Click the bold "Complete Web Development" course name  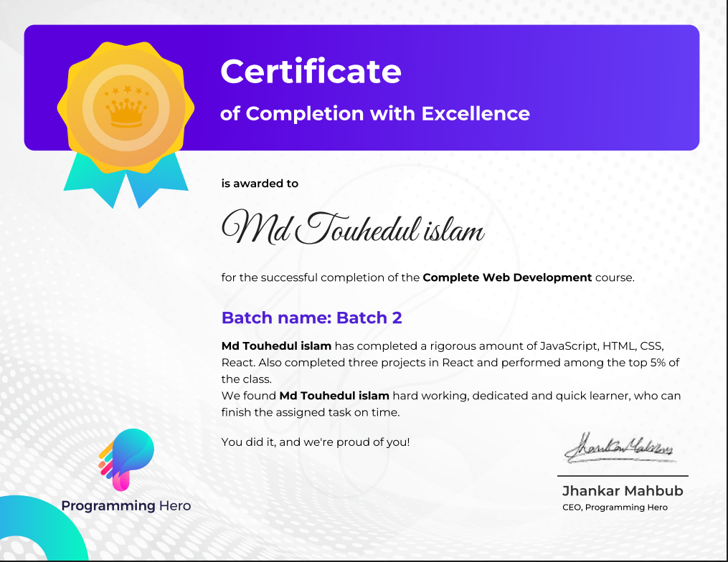pyautogui.click(x=507, y=277)
